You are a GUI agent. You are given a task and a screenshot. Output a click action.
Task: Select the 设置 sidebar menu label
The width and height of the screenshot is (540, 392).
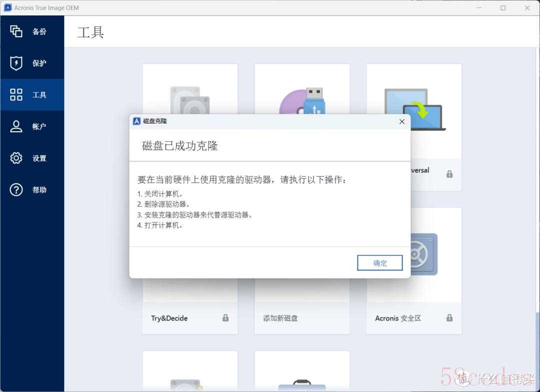click(39, 158)
